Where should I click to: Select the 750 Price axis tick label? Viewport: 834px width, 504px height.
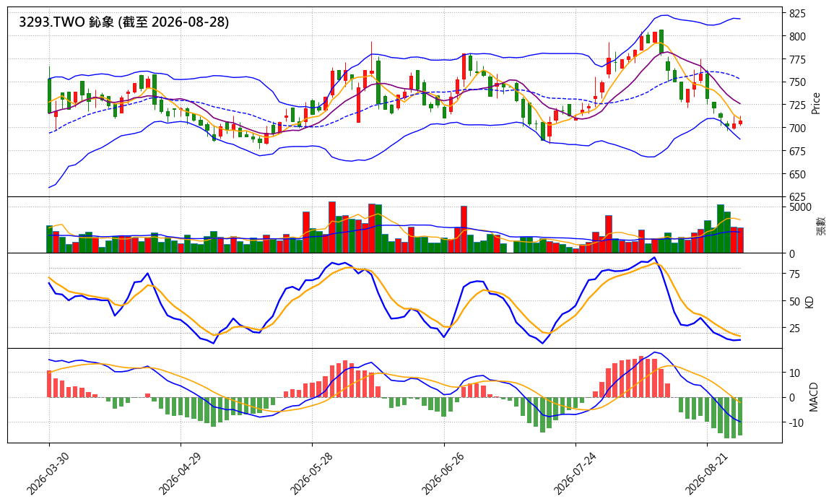[797, 82]
